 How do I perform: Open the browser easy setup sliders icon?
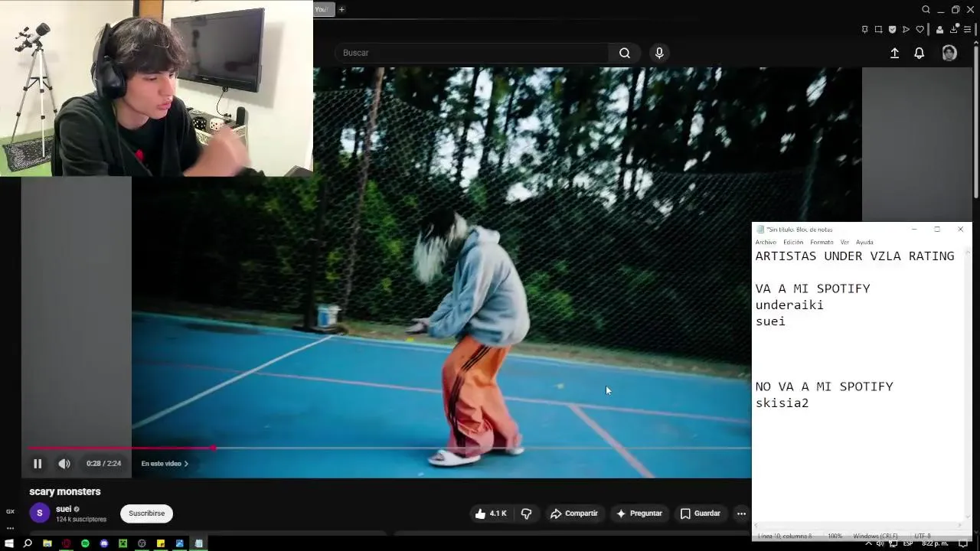tap(968, 30)
